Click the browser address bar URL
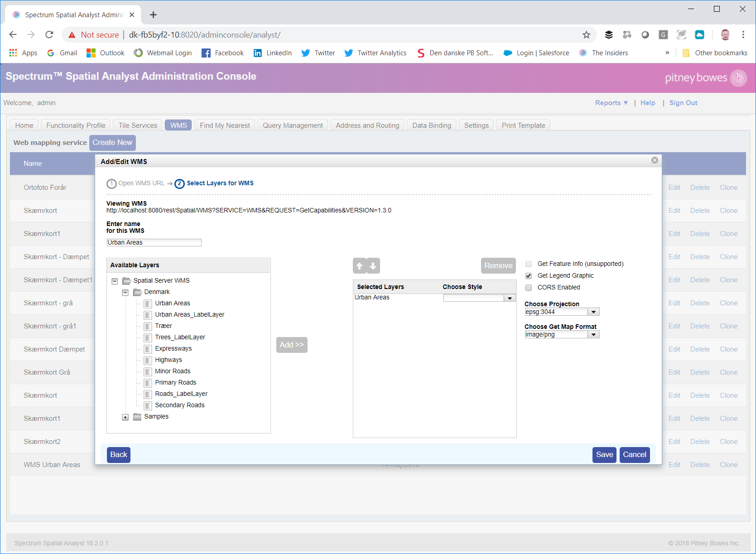Viewport: 756px width, 554px height. pyautogui.click(x=205, y=35)
